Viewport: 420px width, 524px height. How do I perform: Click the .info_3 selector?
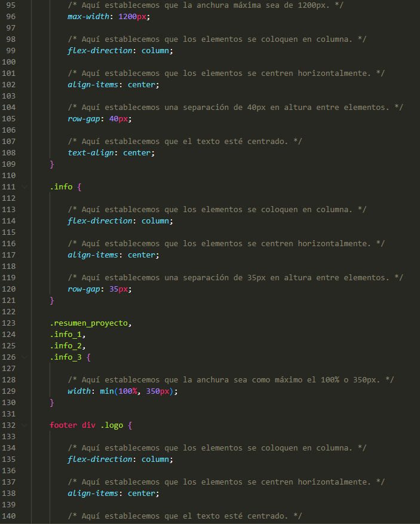pos(66,357)
